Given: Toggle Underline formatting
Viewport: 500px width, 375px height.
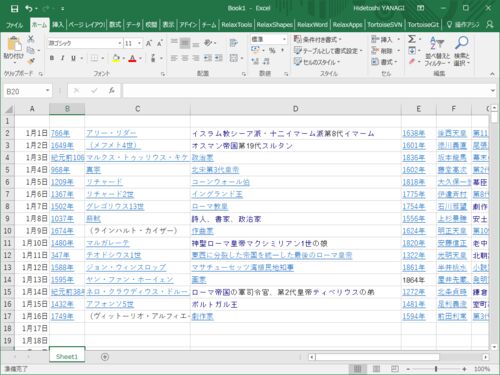Looking at the screenshot, I should [73, 58].
